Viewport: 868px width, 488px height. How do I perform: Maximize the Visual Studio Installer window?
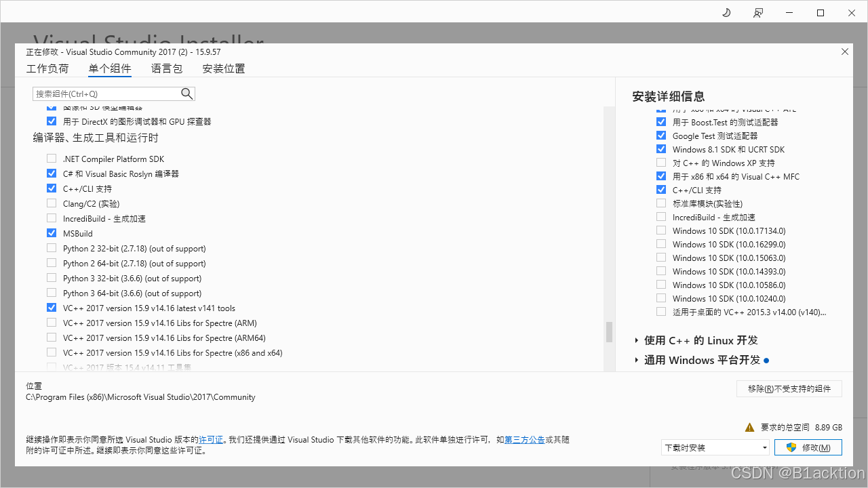(x=821, y=13)
